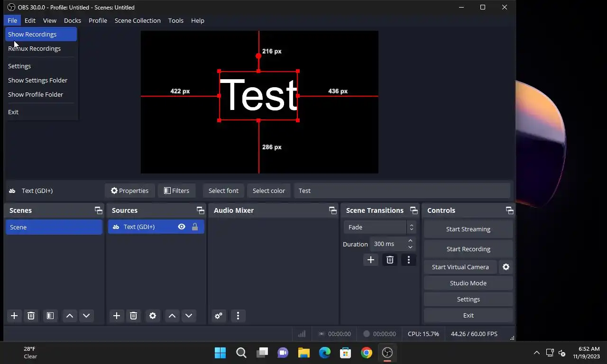
Task: Click the Start Streaming button
Action: pyautogui.click(x=468, y=229)
